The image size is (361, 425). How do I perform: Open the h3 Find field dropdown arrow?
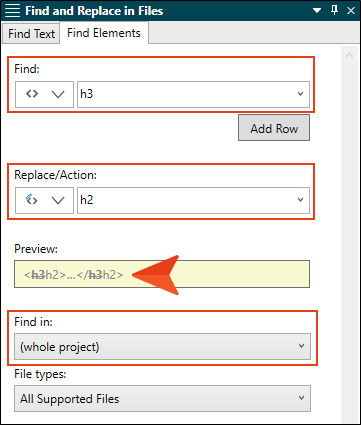300,94
